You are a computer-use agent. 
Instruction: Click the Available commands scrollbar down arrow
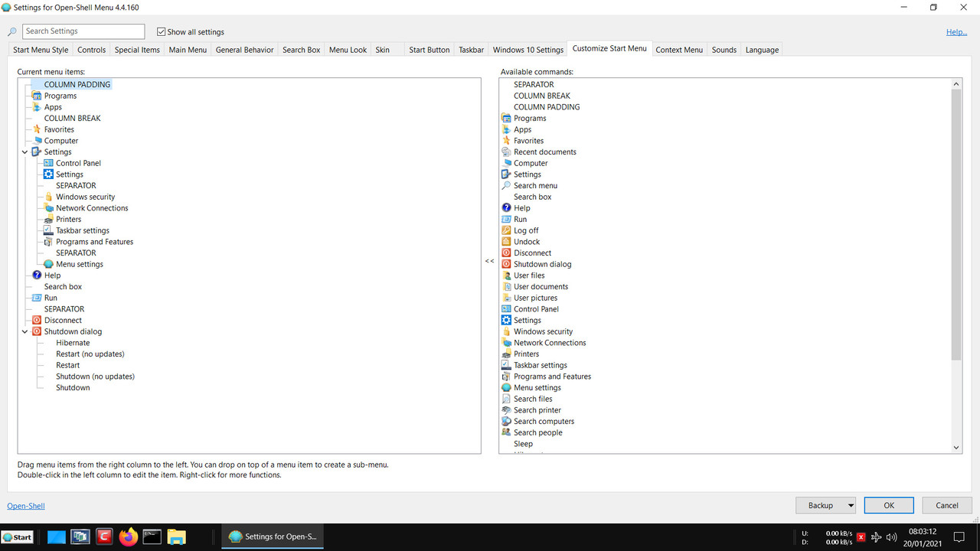956,448
